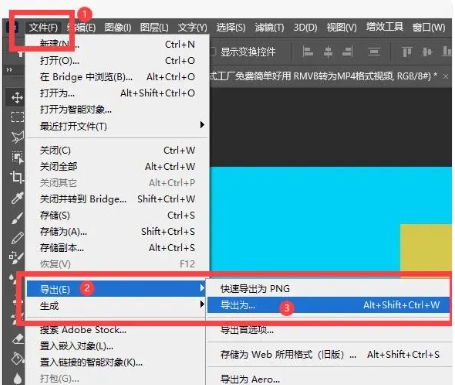Select the document tab ending RGB/8#
455x385 pixels.
click(323, 76)
